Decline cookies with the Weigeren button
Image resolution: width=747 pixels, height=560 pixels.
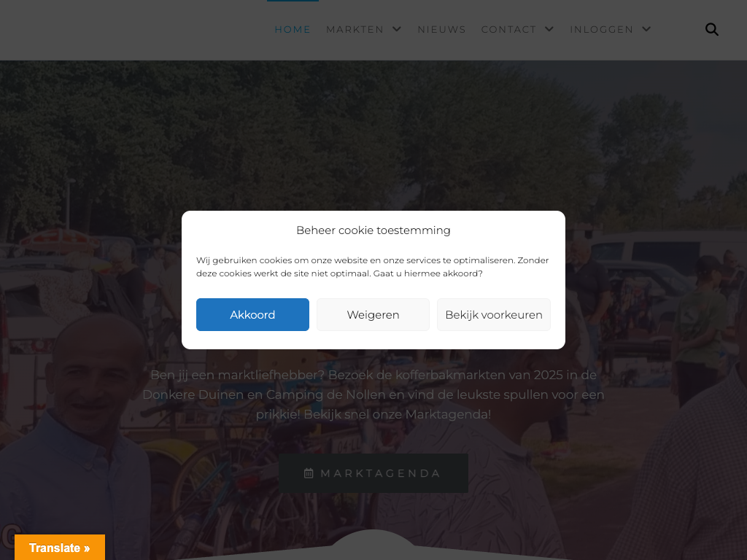click(x=373, y=315)
